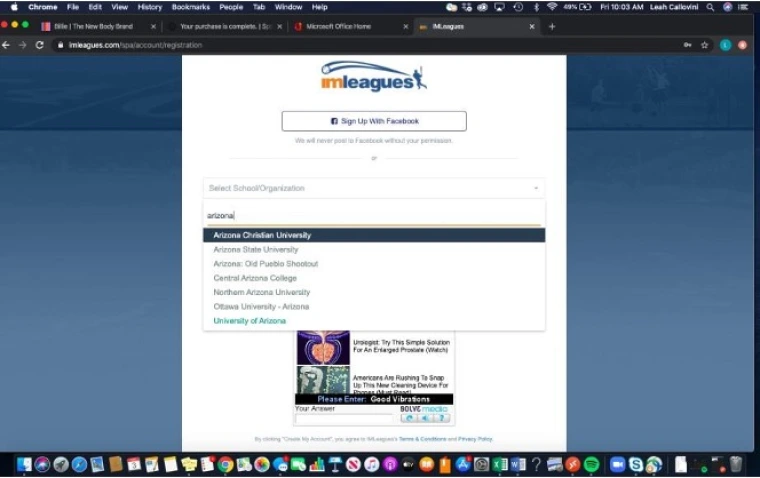Screen dimensions: 760x478
Task: Go back with browser back arrow
Action: (x=6, y=45)
